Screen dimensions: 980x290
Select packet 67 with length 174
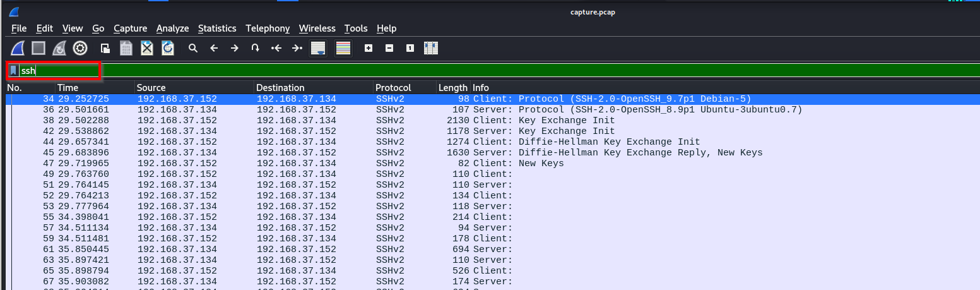[x=493, y=282]
